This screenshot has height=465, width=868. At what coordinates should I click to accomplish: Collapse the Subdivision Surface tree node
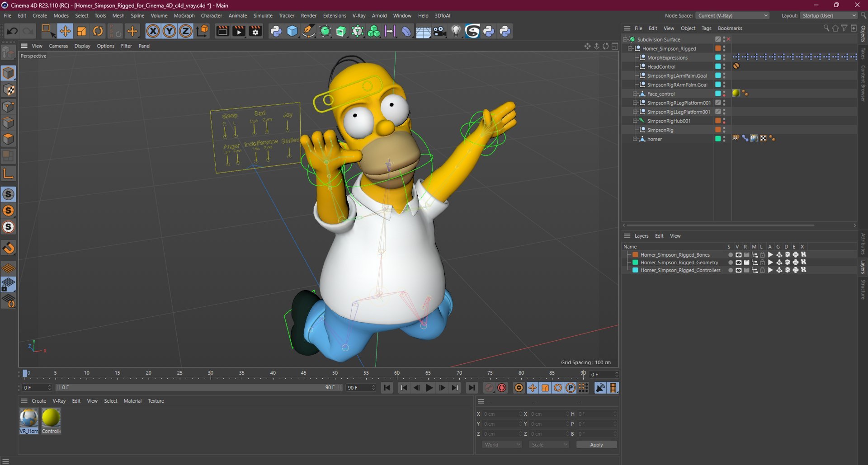pos(625,39)
